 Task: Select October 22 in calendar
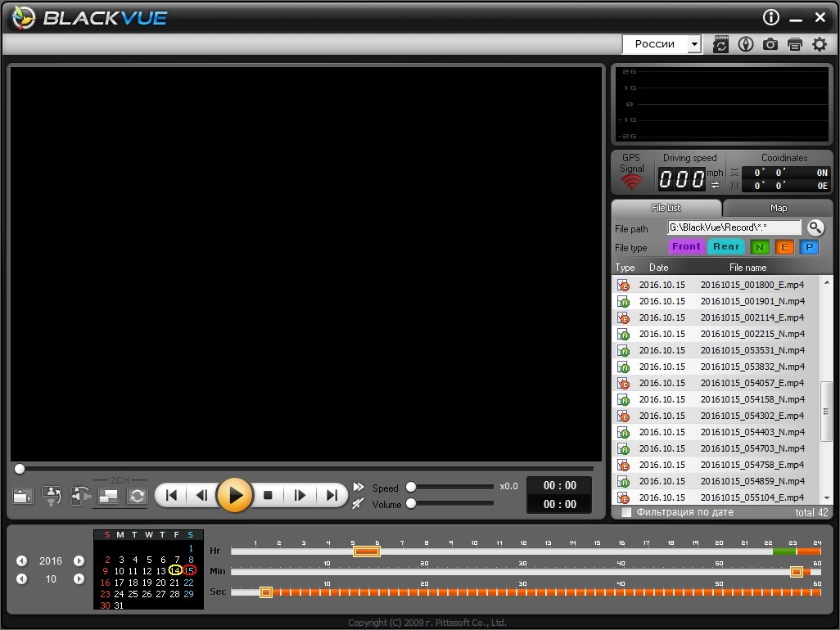point(188,583)
